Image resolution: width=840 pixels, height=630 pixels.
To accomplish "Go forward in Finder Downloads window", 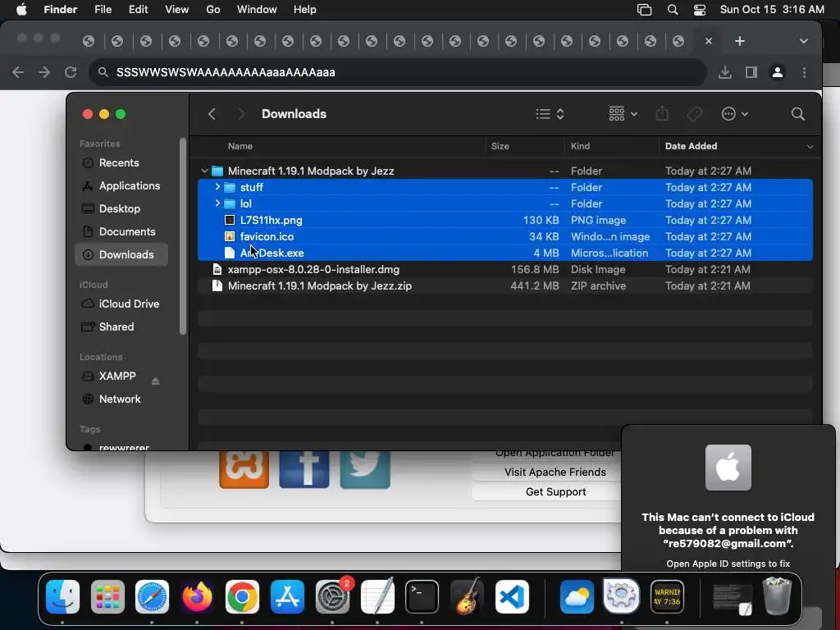I will point(242,114).
